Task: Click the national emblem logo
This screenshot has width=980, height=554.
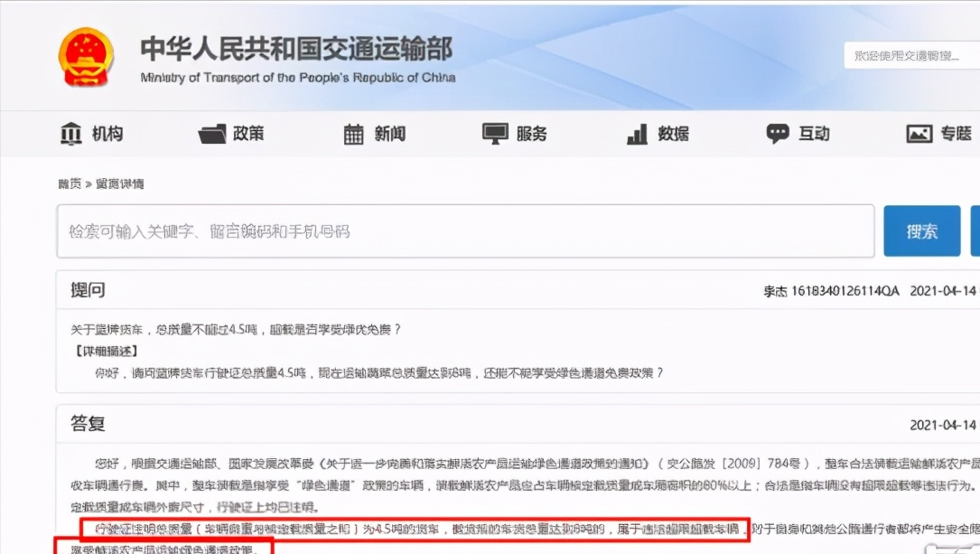Action: [x=86, y=58]
